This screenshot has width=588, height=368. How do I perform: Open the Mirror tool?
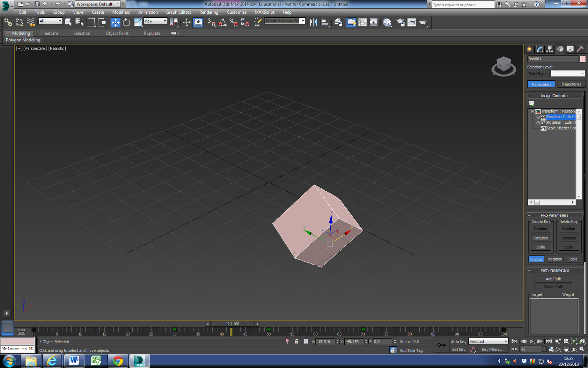click(x=313, y=22)
